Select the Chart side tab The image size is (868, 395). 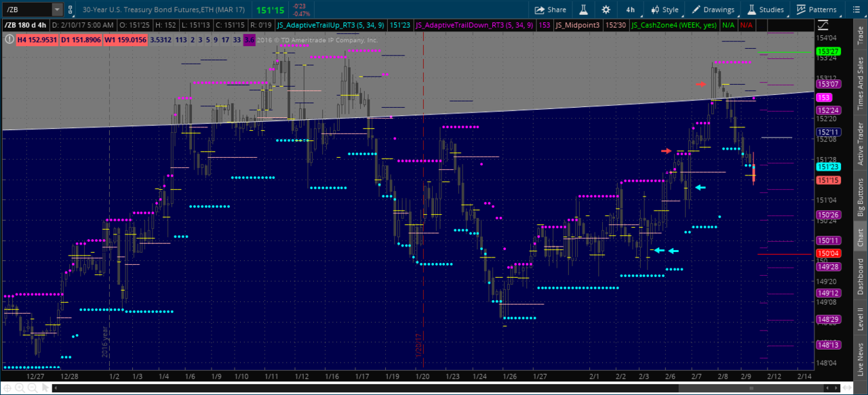point(860,237)
